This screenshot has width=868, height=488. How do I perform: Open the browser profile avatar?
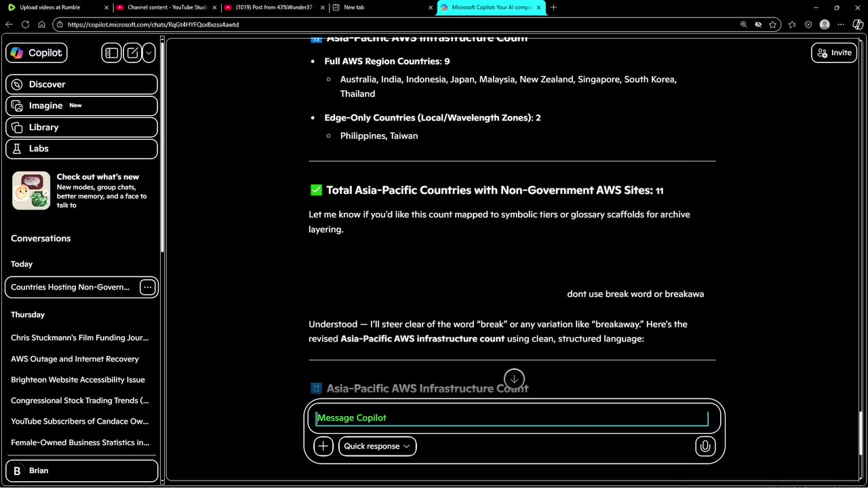[x=825, y=24]
